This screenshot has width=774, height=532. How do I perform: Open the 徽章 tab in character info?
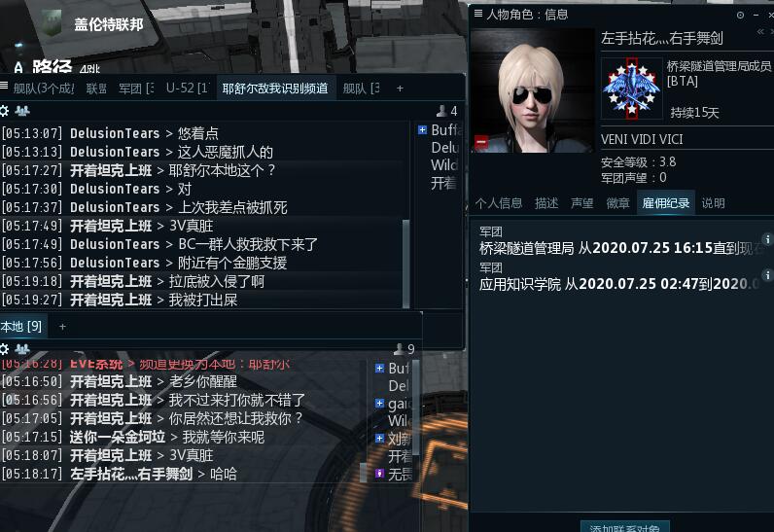tap(617, 203)
